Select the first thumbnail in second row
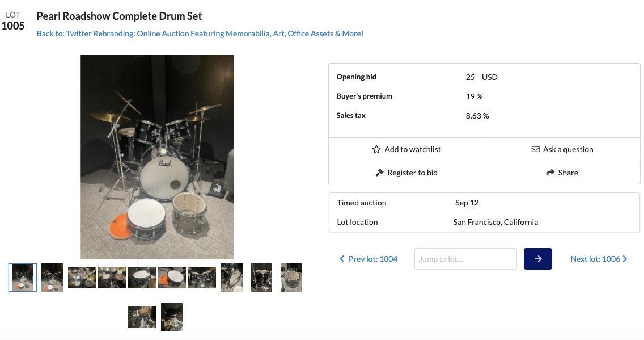This screenshot has width=644, height=340. coord(142,317)
